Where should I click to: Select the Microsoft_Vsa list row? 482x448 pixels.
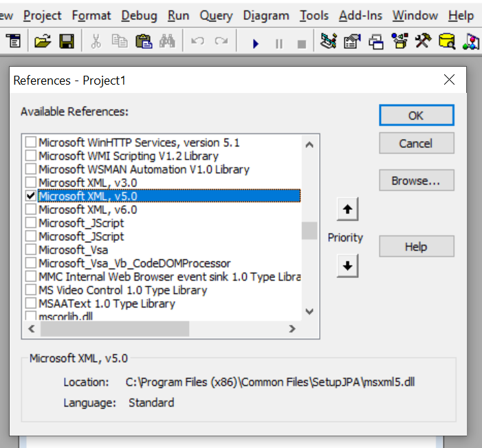[x=162, y=250]
